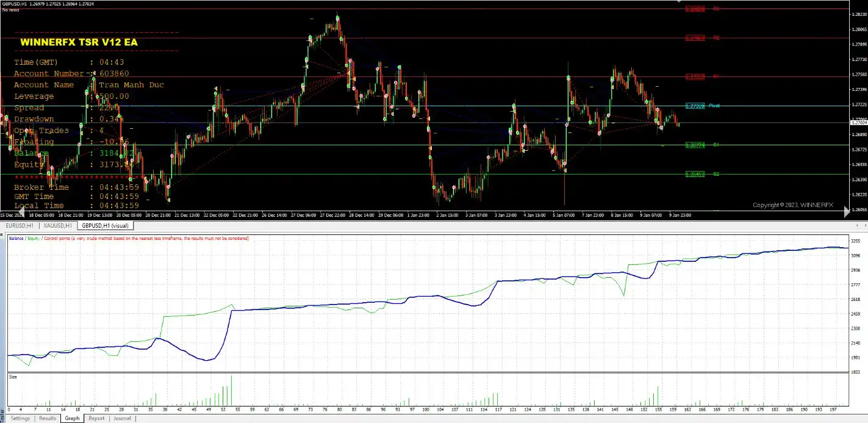868x423 pixels.
Task: Select the S1 support level label
Action: click(x=716, y=145)
